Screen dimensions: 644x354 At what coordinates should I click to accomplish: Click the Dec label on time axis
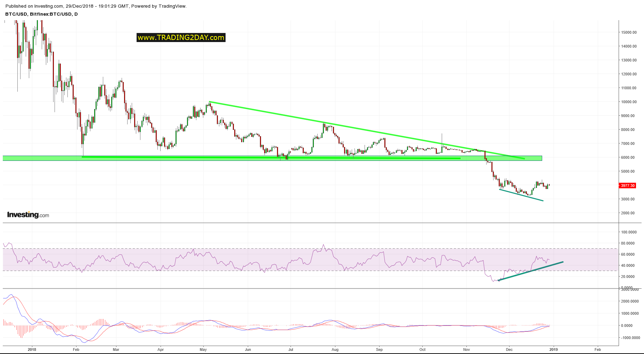[509, 349]
